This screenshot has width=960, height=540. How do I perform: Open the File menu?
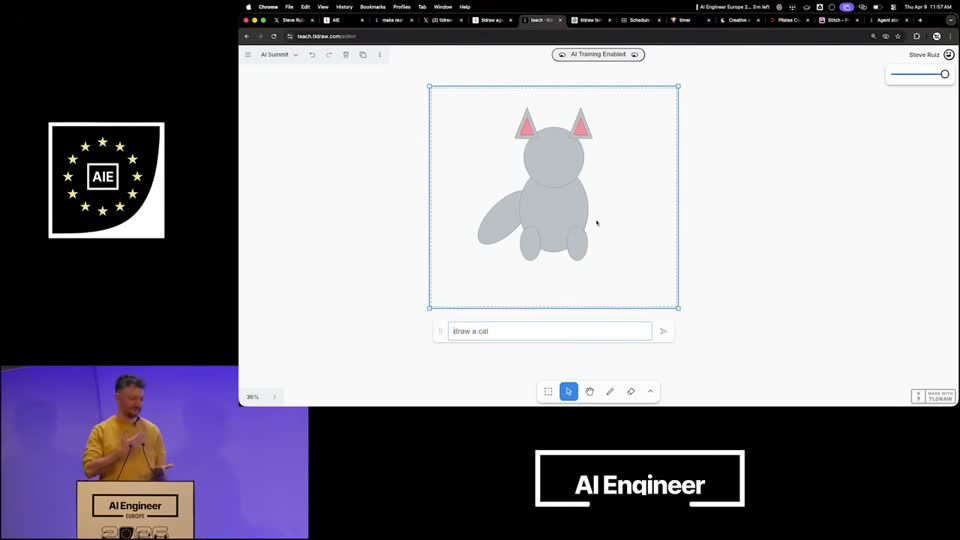[x=289, y=7]
